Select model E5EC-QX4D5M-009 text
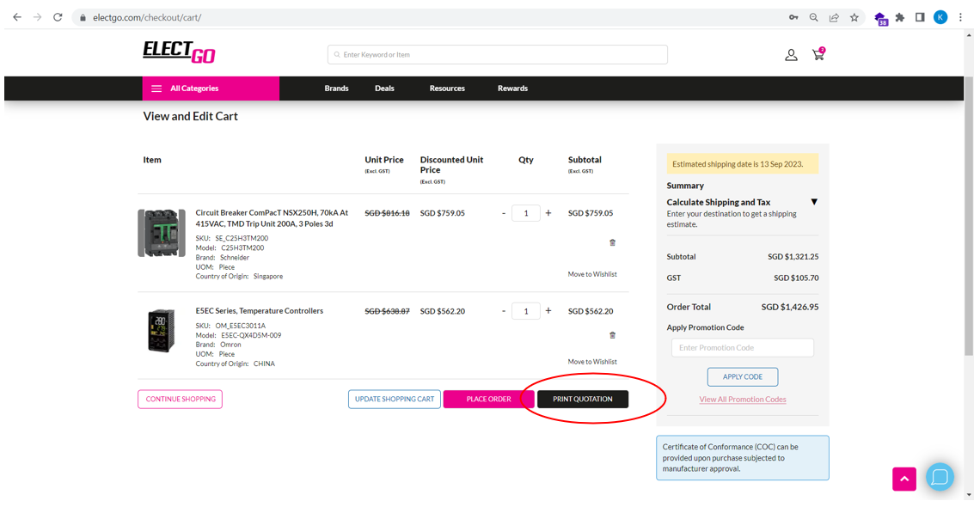Image resolution: width=980 pixels, height=507 pixels. (251, 335)
